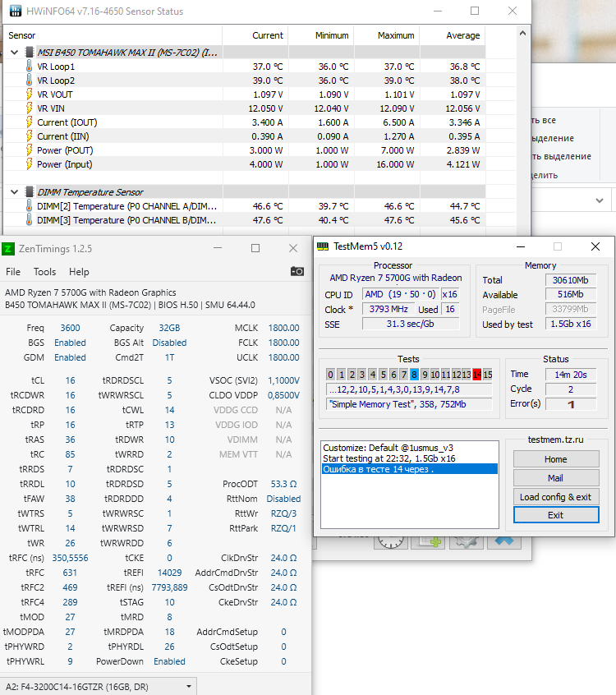Click the VR Loop2 thermometer icon
The width and height of the screenshot is (616, 695).
pos(30,81)
